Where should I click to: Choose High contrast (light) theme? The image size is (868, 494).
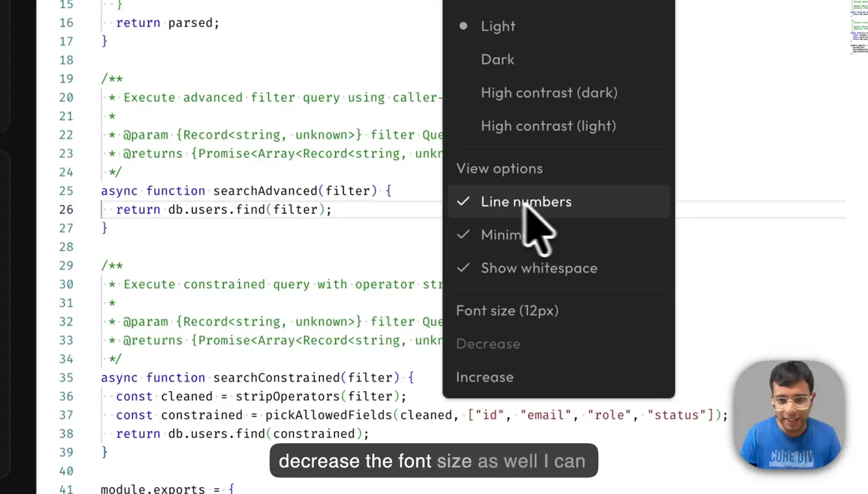click(548, 126)
